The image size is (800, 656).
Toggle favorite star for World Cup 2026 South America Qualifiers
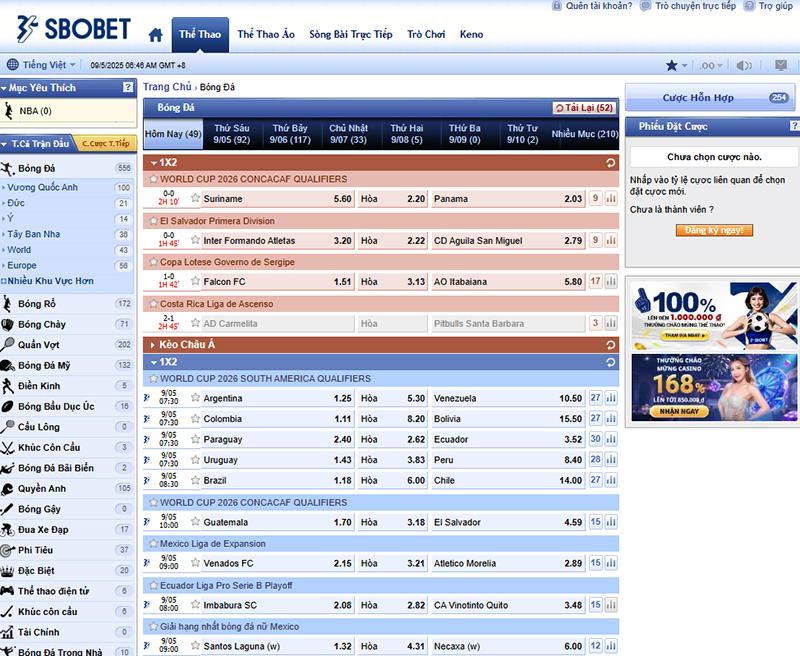point(153,379)
